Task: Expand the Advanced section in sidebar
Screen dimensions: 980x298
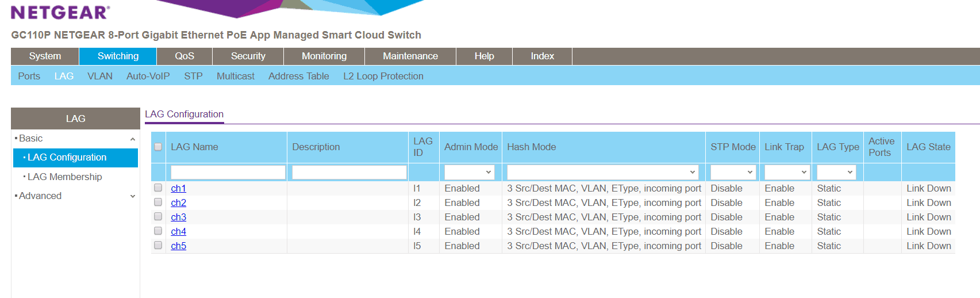Action: tap(133, 196)
